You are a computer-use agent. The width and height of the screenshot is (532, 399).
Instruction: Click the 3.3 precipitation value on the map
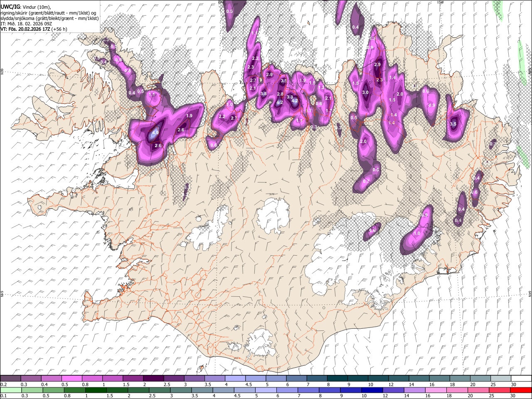(x=290, y=97)
